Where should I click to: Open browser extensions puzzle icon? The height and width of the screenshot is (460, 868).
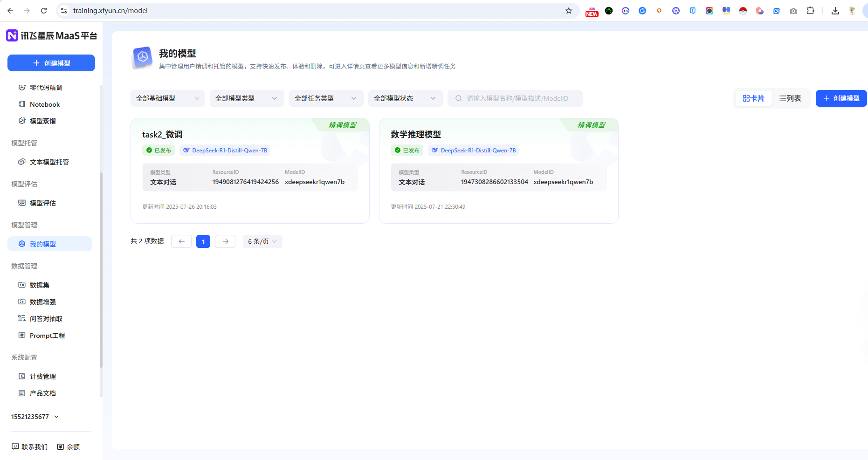point(811,11)
